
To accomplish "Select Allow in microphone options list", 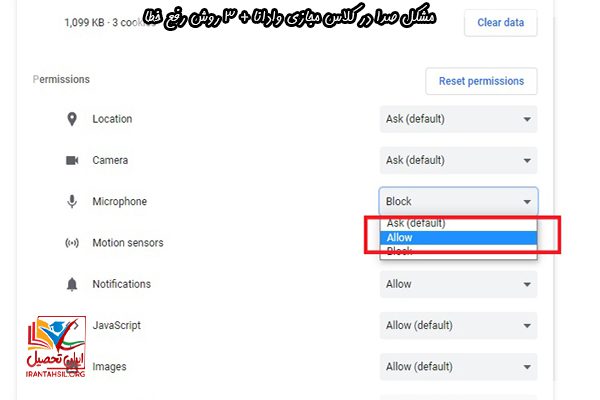I will point(458,238).
